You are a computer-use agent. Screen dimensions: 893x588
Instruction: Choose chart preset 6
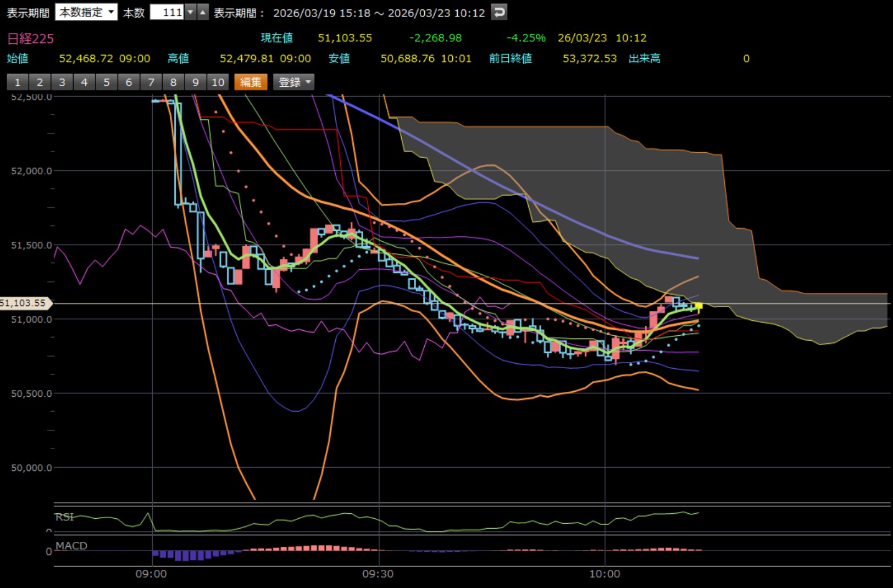[x=129, y=82]
